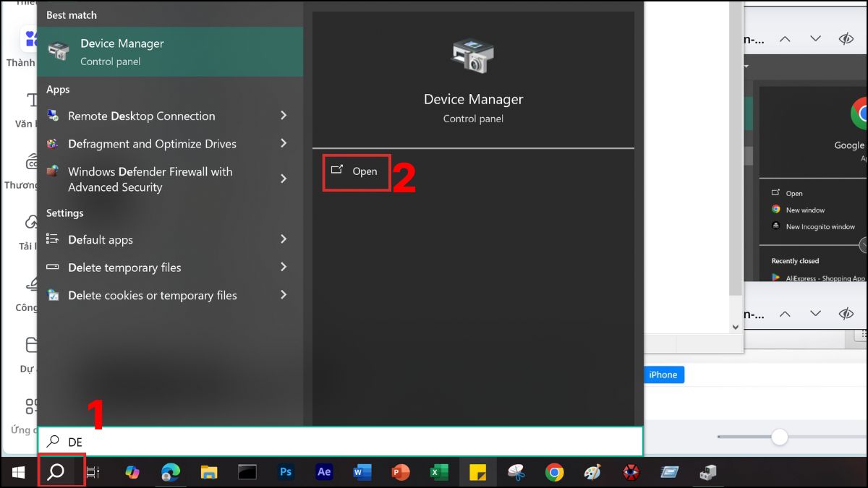Open Microsoft Word from the taskbar
This screenshot has height=488, width=868.
click(x=362, y=471)
